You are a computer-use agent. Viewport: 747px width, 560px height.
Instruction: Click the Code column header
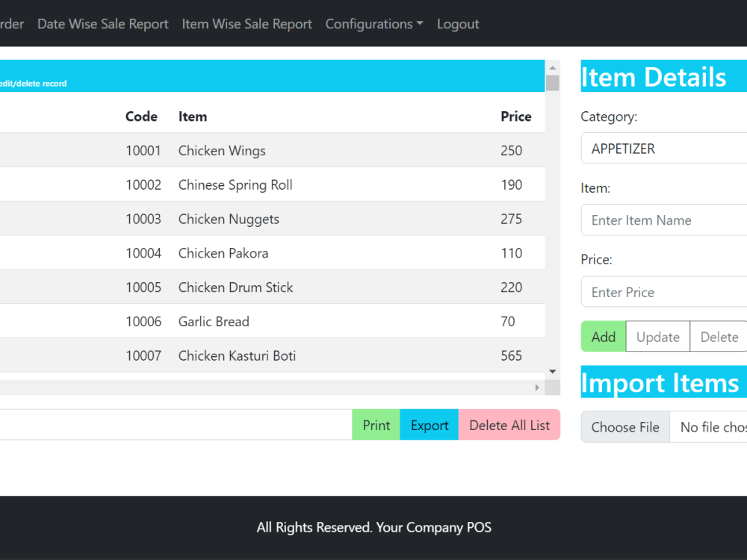click(x=141, y=116)
